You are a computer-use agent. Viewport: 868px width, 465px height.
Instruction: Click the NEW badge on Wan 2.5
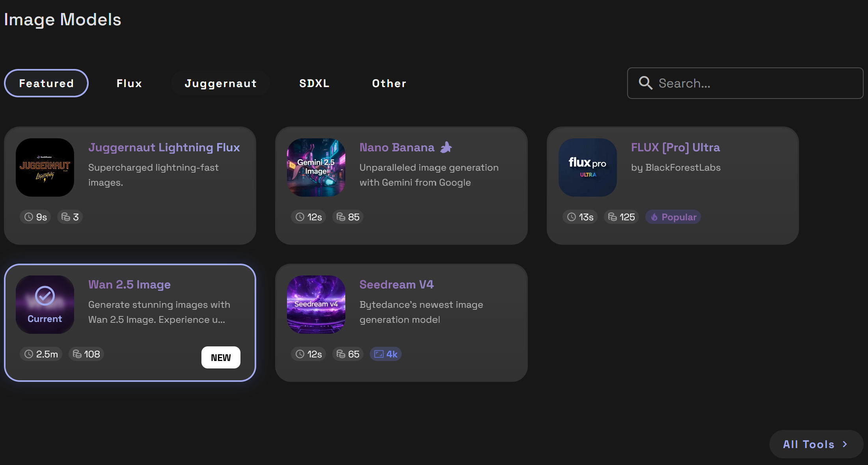point(221,357)
